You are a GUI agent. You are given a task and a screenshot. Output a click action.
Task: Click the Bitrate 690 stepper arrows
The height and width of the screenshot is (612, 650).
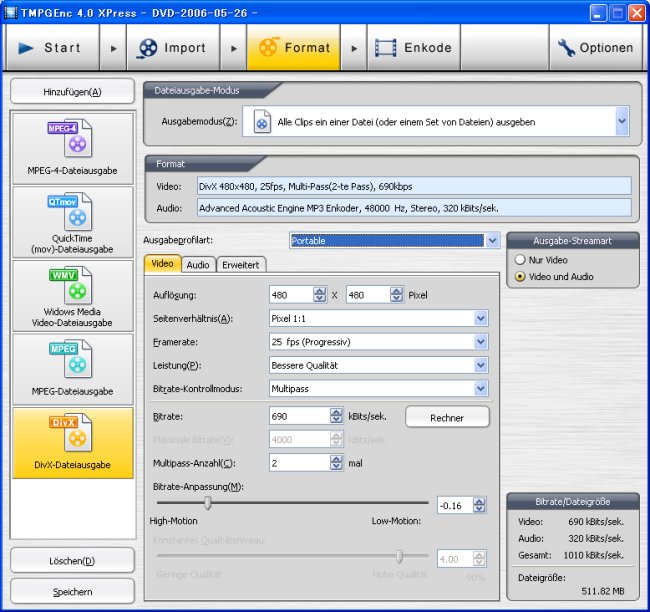pyautogui.click(x=337, y=416)
